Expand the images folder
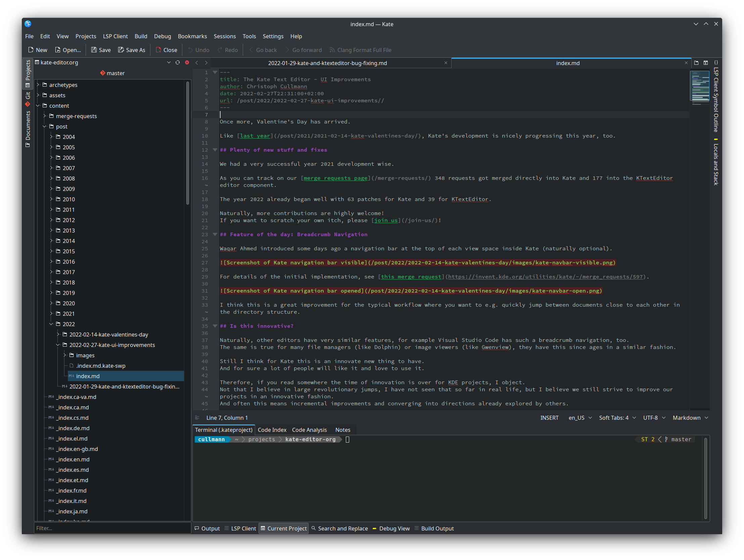 tap(64, 355)
